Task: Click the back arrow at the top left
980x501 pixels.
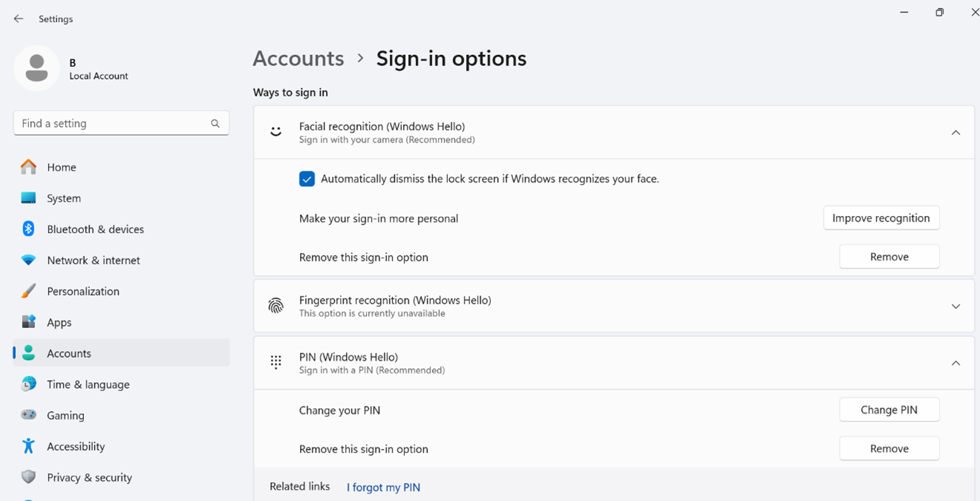Action: coord(18,19)
